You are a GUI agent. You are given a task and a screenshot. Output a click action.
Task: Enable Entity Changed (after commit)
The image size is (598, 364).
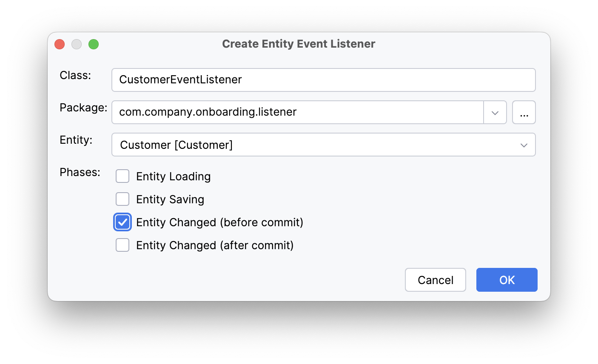click(122, 245)
